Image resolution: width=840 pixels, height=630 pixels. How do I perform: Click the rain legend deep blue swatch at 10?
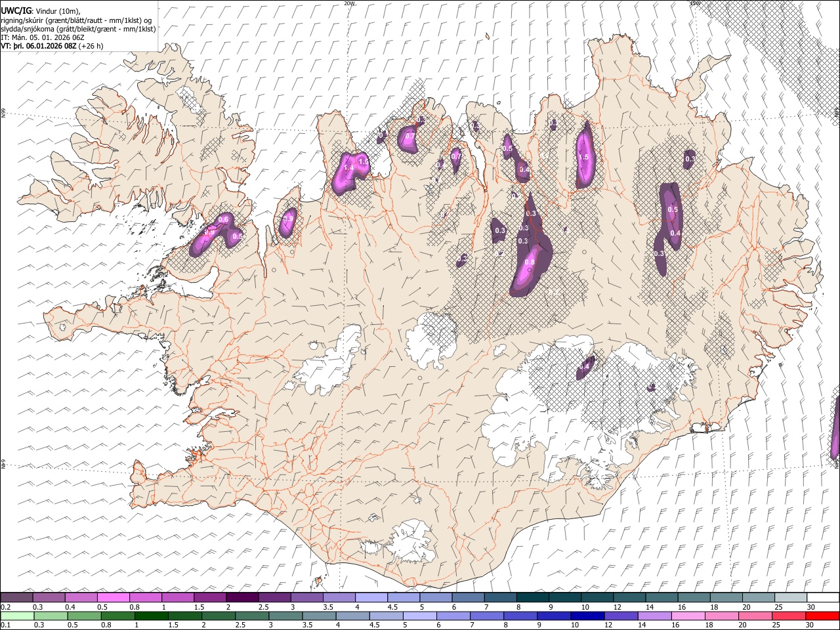coord(587,616)
